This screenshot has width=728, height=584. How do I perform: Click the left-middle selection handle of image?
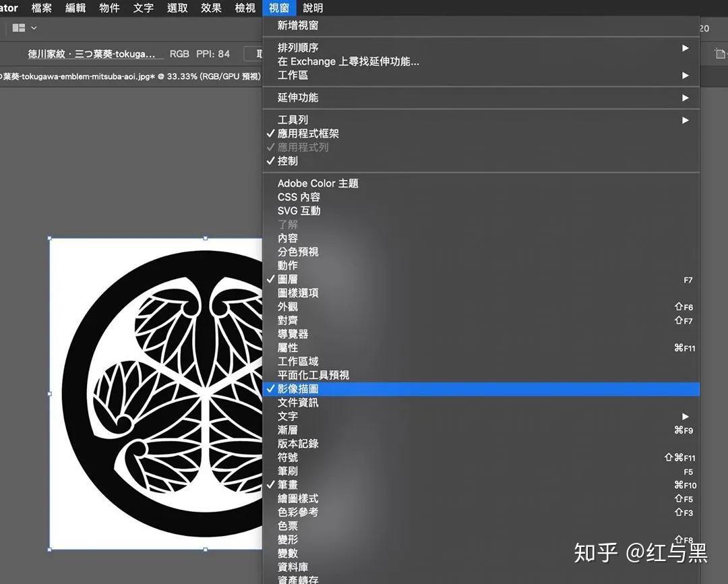pos(50,394)
